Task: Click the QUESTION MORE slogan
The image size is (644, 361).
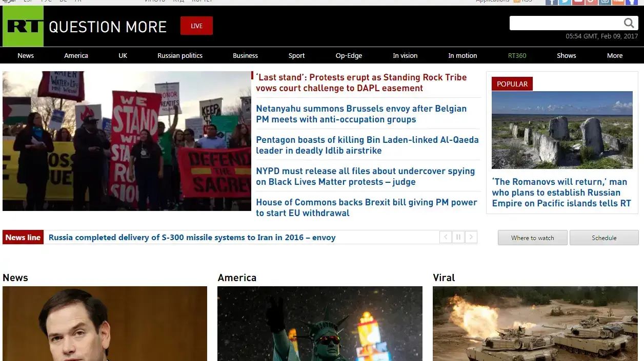Action: [108, 27]
